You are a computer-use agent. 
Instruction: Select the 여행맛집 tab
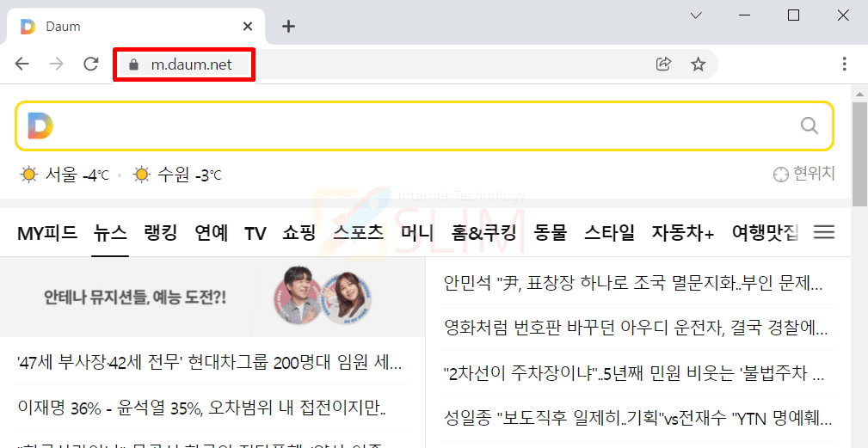(x=765, y=233)
